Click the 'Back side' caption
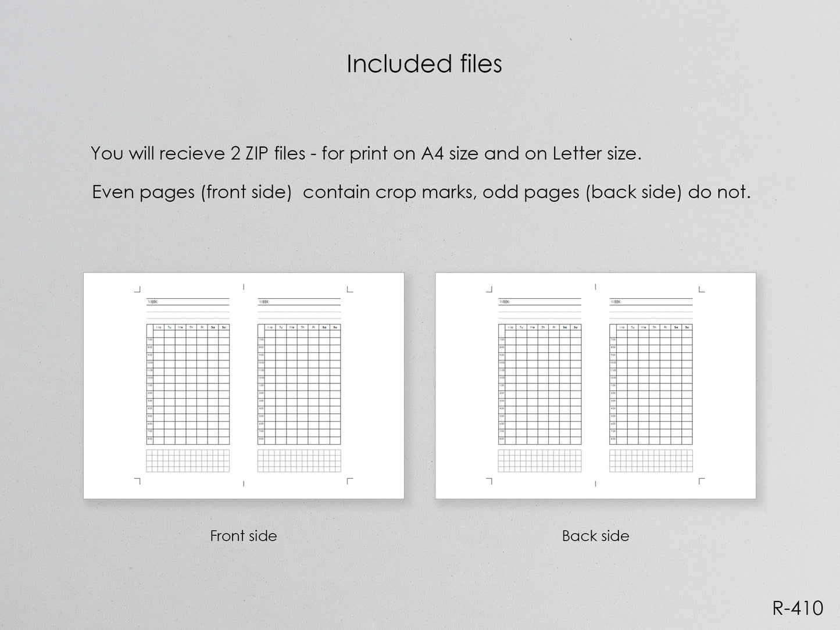840x630 pixels. (596, 536)
